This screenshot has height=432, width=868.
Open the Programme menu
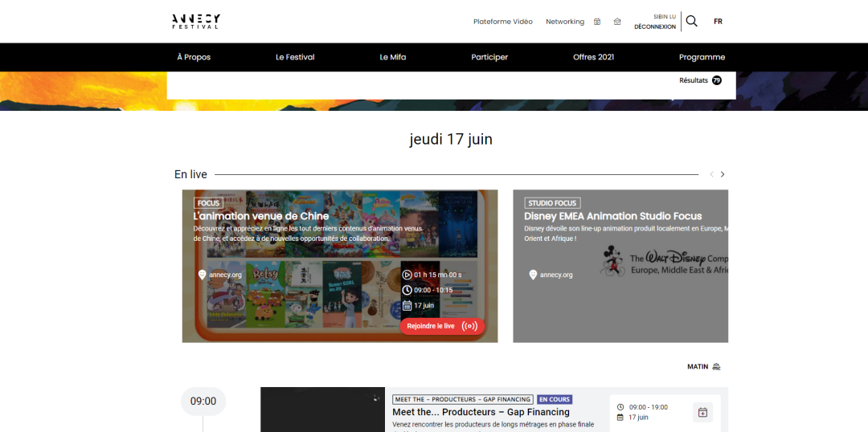coord(702,57)
